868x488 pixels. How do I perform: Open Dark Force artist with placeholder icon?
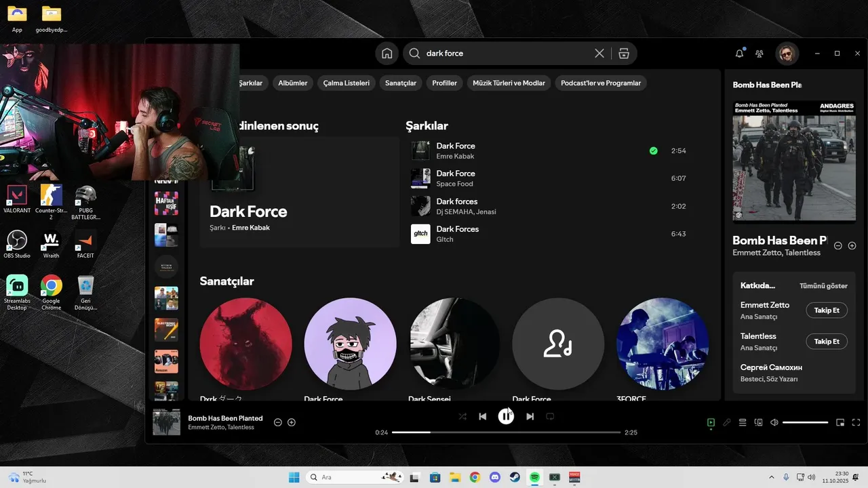coord(558,344)
